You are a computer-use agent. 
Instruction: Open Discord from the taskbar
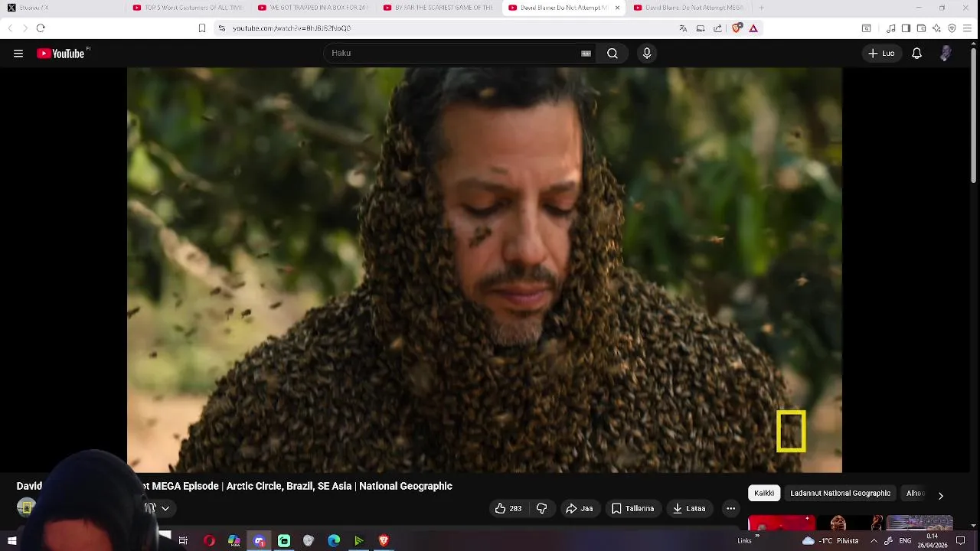(x=259, y=541)
